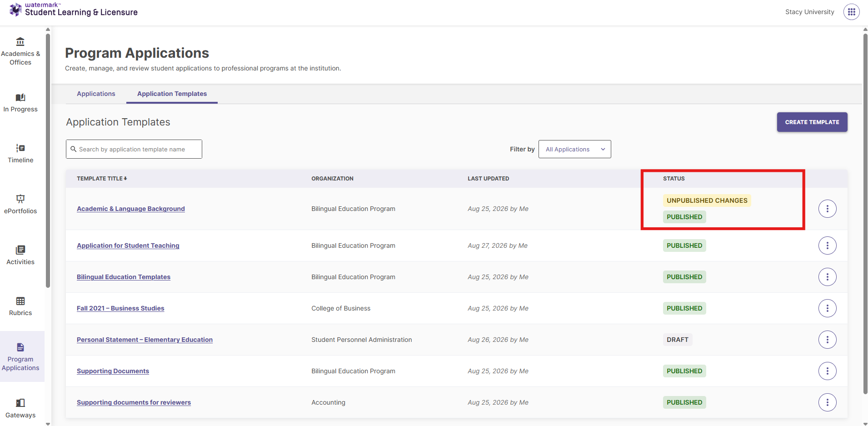The width and height of the screenshot is (868, 426).
Task: Open actions menu for Application for Student Teaching
Action: point(827,246)
